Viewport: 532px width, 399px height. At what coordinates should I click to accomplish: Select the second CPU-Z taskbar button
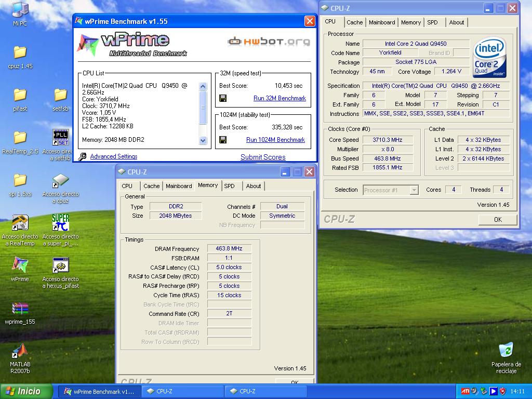coord(265,391)
